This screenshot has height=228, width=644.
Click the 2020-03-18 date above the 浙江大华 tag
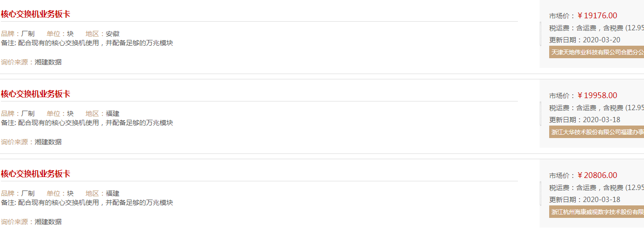click(601, 120)
